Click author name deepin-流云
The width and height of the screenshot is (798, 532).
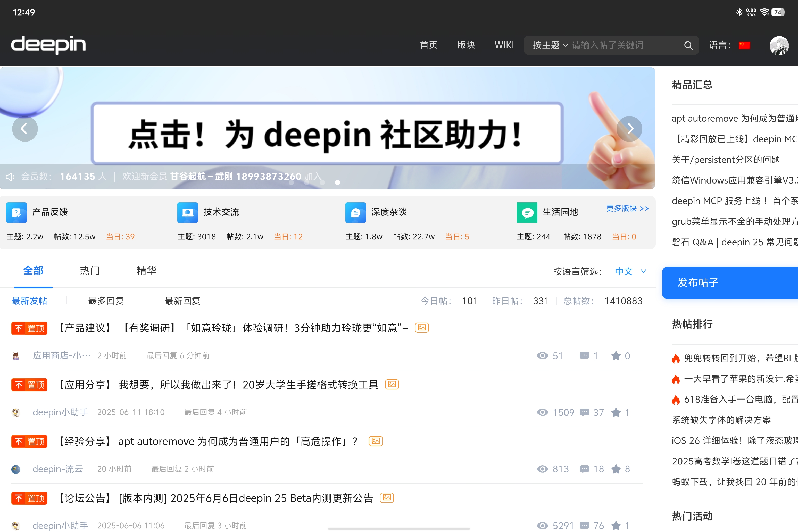[58, 469]
